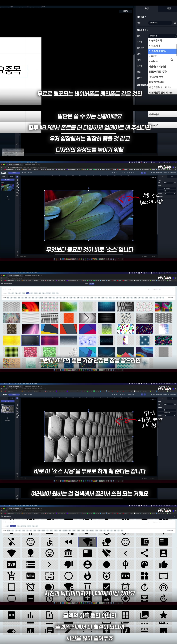Image resolution: width=177 pixels, height=644 pixels.
Task: Close the vector icon library with the X
Action: point(174,516)
